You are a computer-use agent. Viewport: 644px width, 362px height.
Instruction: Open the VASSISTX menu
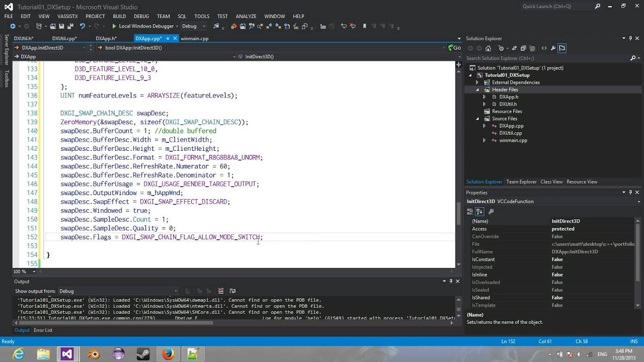coord(67,16)
